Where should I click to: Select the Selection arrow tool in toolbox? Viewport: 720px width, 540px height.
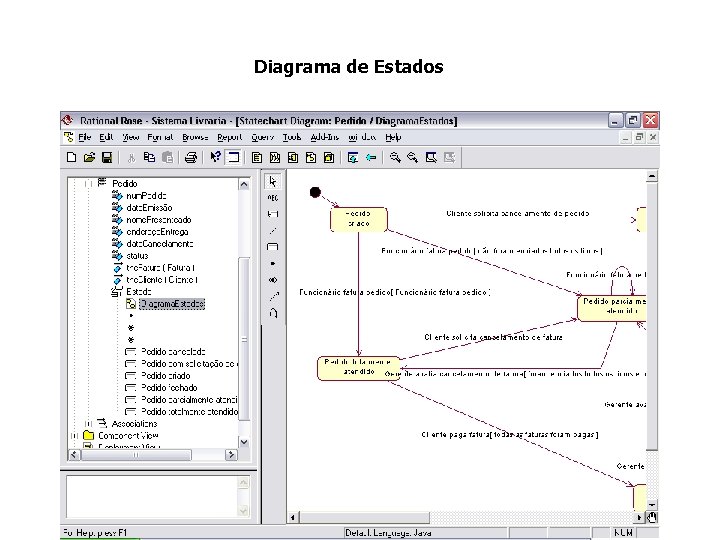273,182
